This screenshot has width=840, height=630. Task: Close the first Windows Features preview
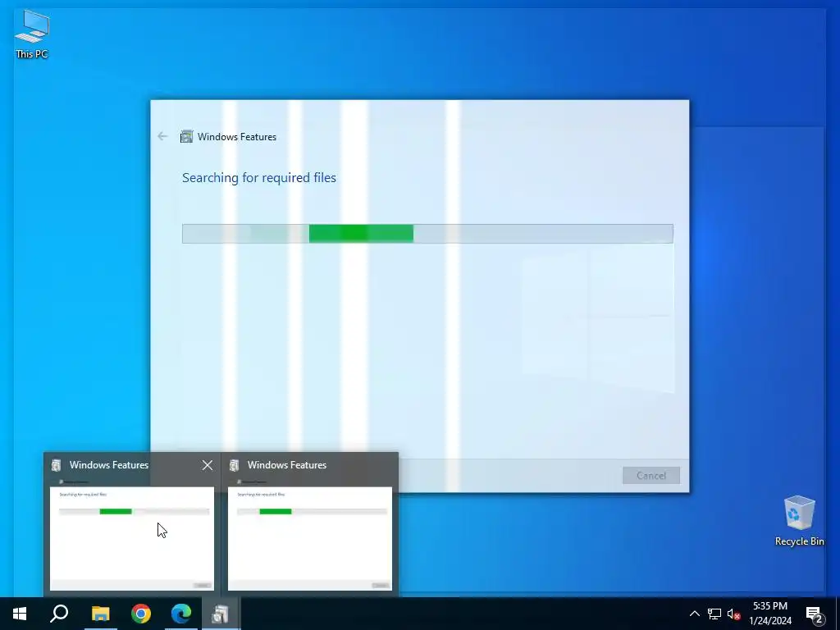tap(208, 465)
